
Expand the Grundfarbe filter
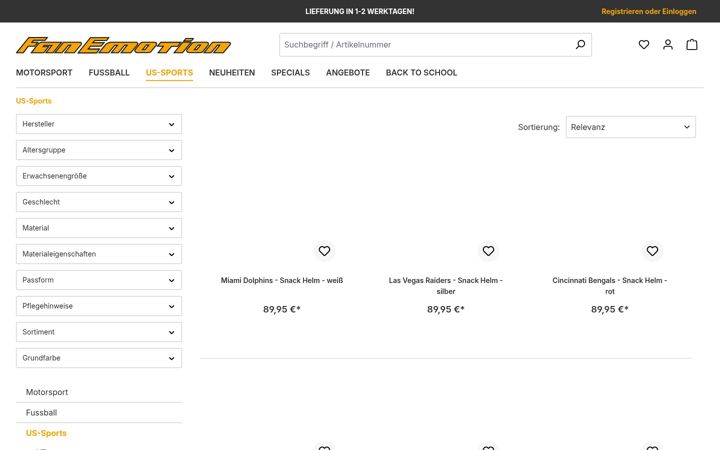[x=99, y=358]
